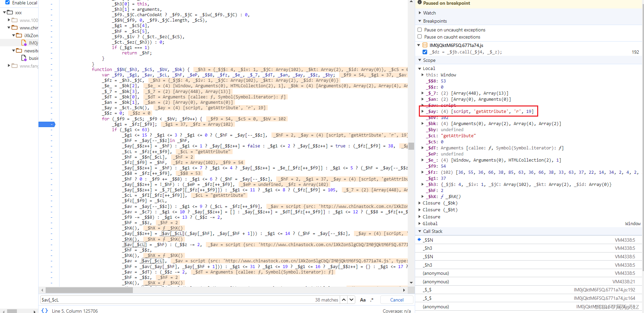Open the IM0j script file
The width and height of the screenshot is (644, 313).
[33, 43]
